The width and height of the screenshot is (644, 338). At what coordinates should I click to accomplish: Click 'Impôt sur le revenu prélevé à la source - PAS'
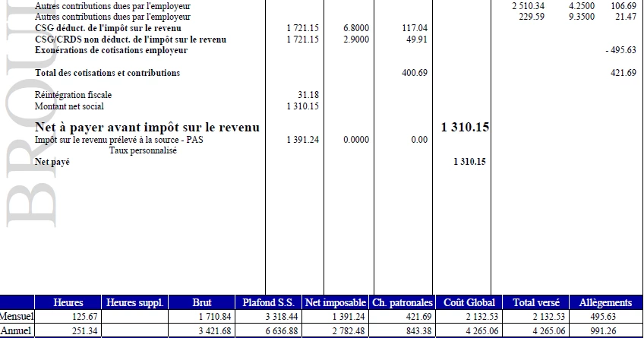point(118,140)
